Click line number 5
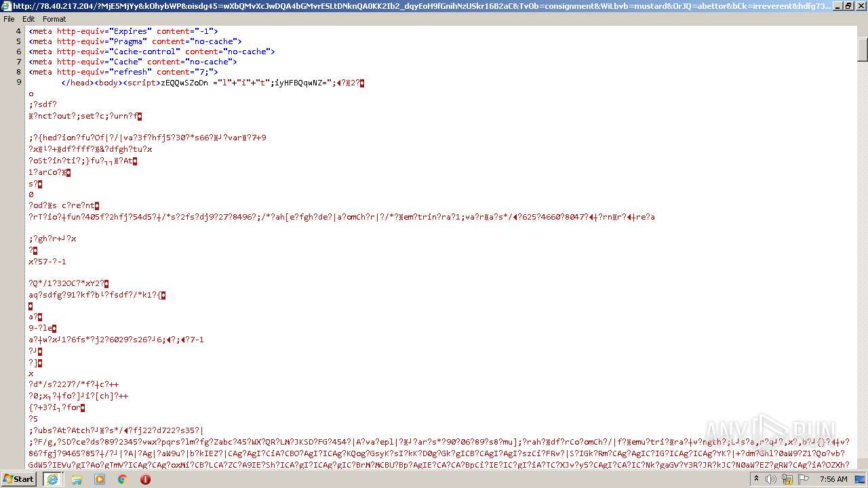Screen dimensions: 868x488 coord(18,41)
